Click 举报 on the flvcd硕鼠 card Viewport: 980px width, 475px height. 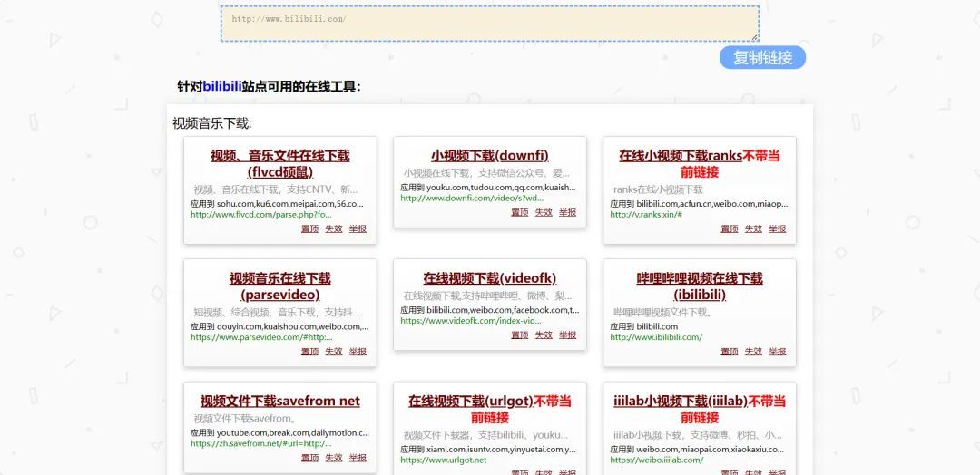(x=358, y=229)
